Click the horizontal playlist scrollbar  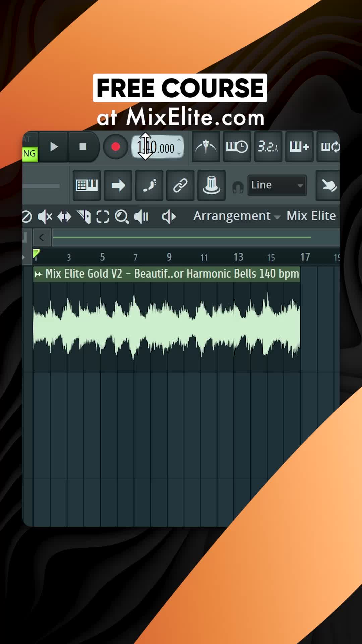[x=182, y=237]
